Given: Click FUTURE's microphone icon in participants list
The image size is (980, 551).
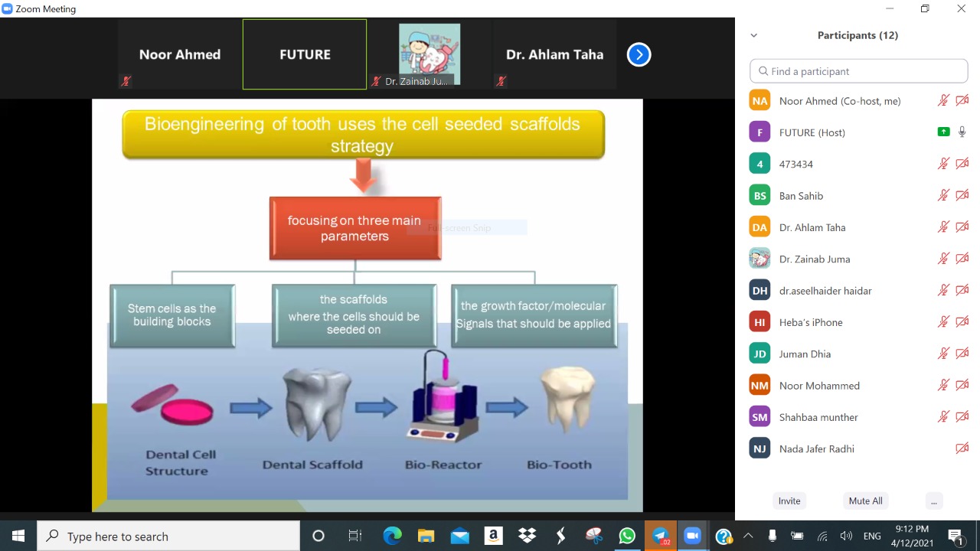Looking at the screenshot, I should 962,132.
